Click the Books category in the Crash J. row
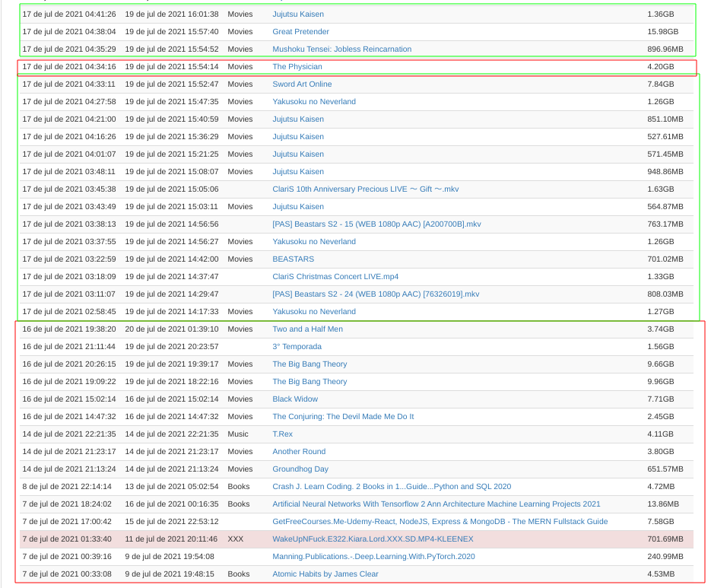Viewport: 711px width, 588px height. point(239,486)
